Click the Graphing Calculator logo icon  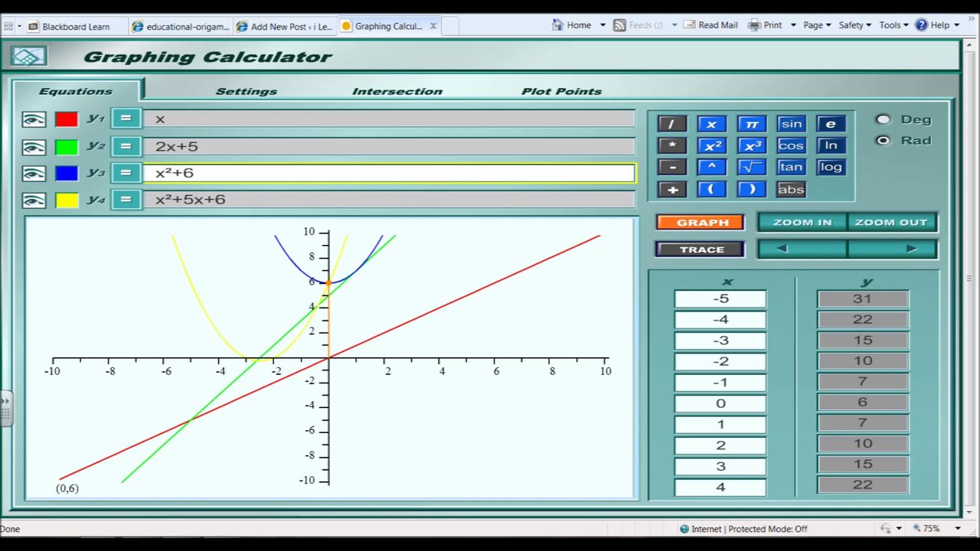[28, 56]
